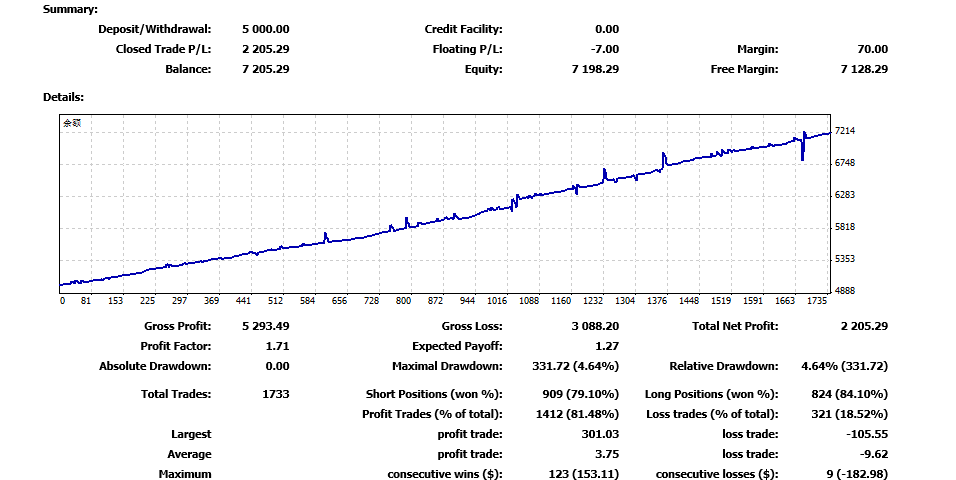Click the Profit Factor value 1.71
The image size is (956, 480).
(277, 346)
